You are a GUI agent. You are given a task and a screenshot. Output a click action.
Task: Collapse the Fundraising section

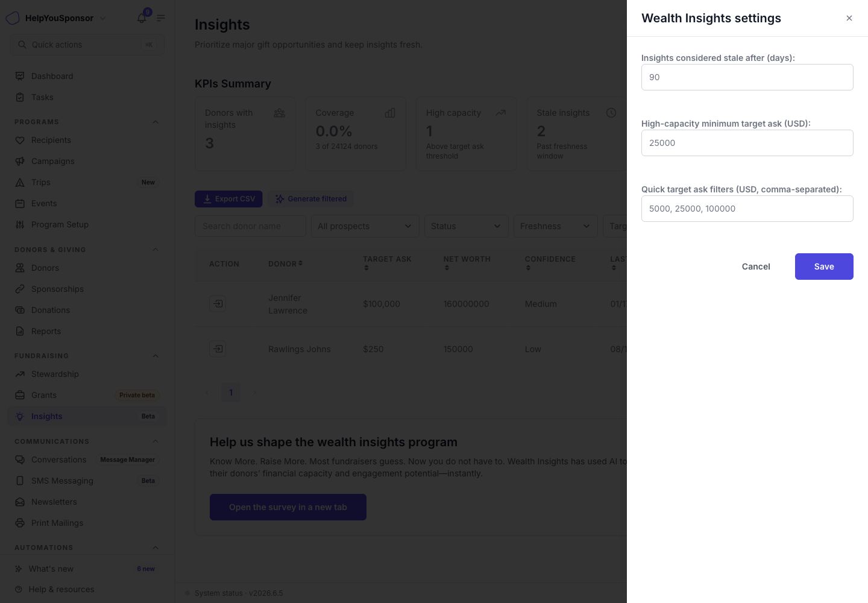156,356
